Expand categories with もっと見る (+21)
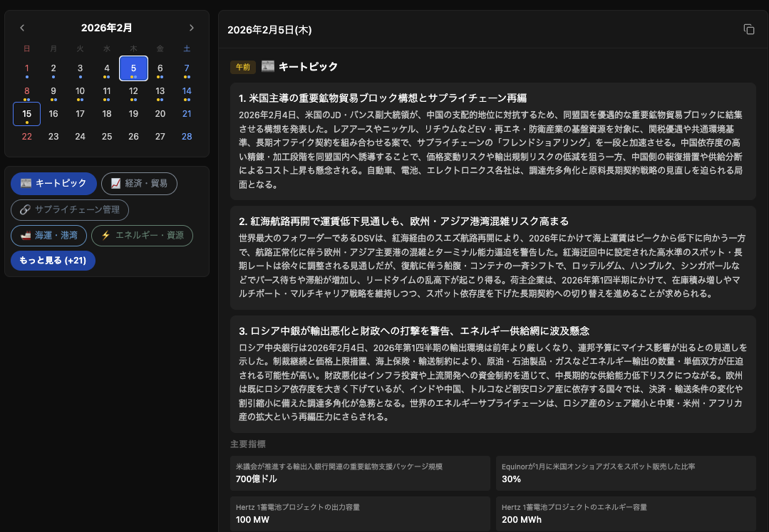Image resolution: width=769 pixels, height=532 pixels. point(53,261)
